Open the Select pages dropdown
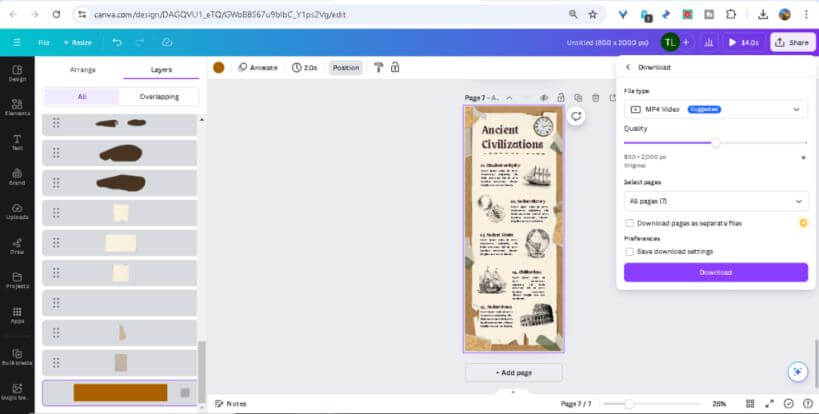Screen dimensions: 819x414 pyautogui.click(x=716, y=201)
